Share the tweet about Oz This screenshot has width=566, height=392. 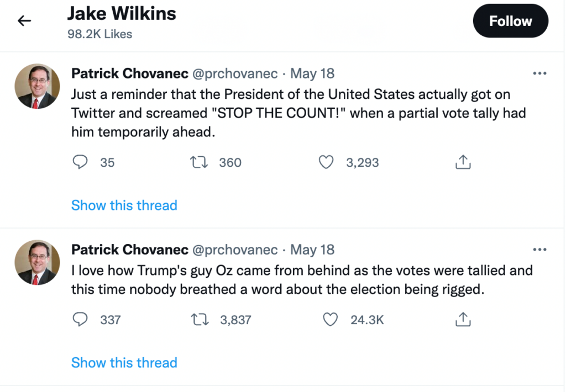pos(463,320)
